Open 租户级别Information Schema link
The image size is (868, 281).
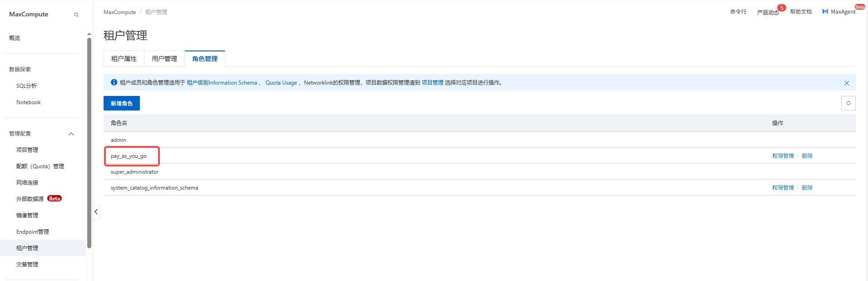click(222, 83)
